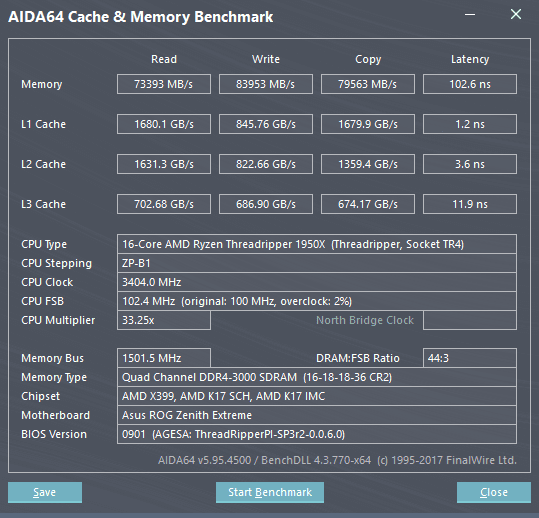Click L3 Cache Latency 11.9 ns

470,204
